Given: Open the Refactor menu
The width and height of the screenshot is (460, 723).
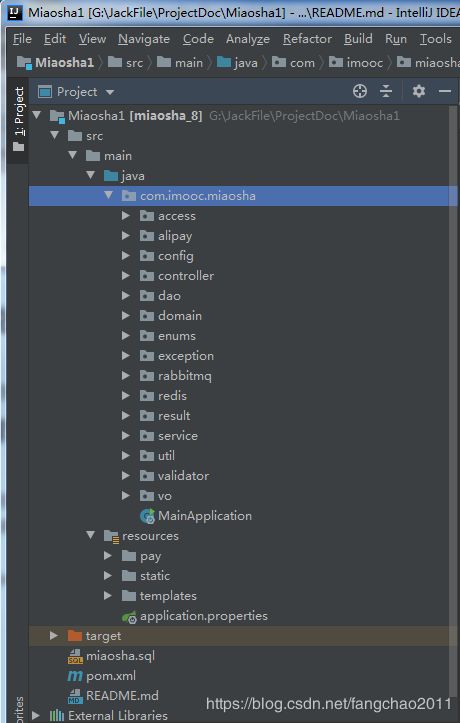Looking at the screenshot, I should [307, 39].
